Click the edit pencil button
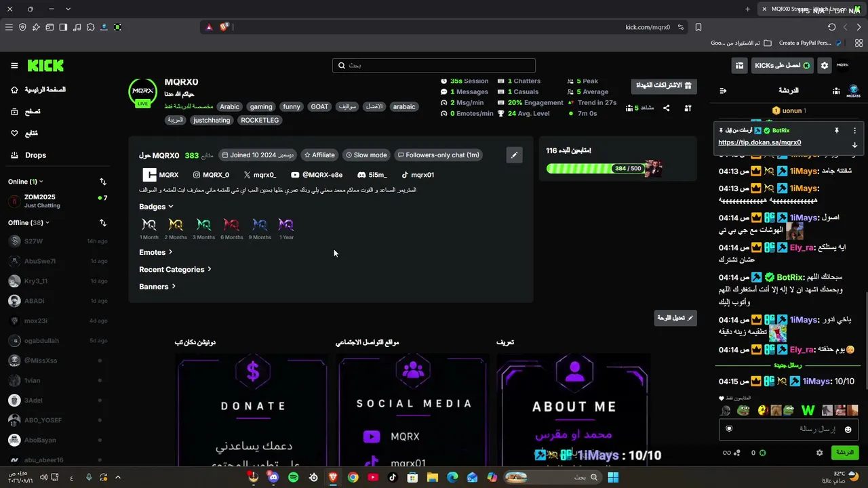The width and height of the screenshot is (868, 488). coord(514,155)
